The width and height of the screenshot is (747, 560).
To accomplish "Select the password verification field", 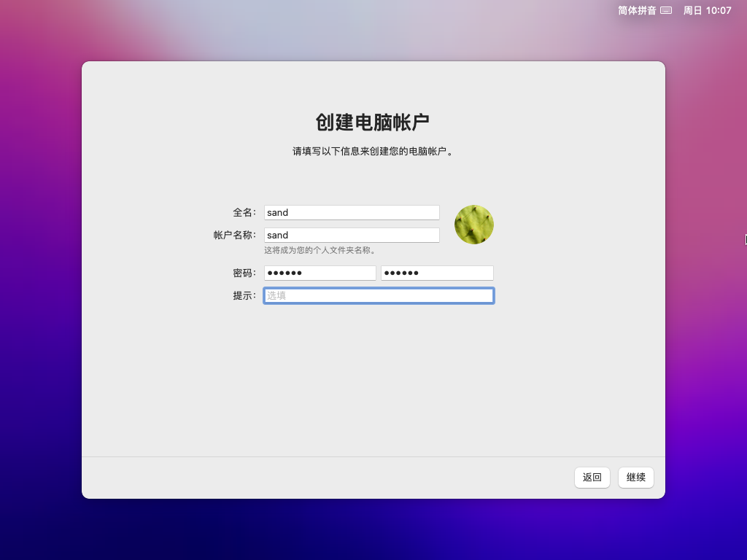I will (x=437, y=273).
